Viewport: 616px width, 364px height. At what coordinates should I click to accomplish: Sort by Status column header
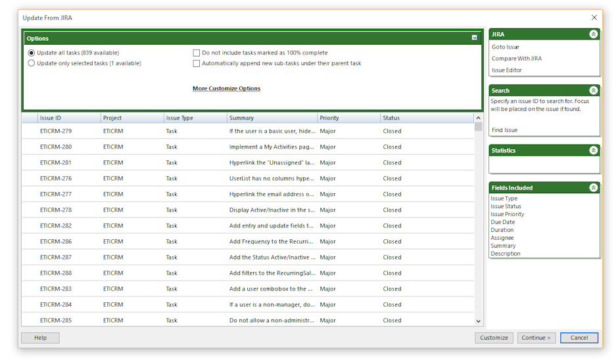[x=427, y=118]
